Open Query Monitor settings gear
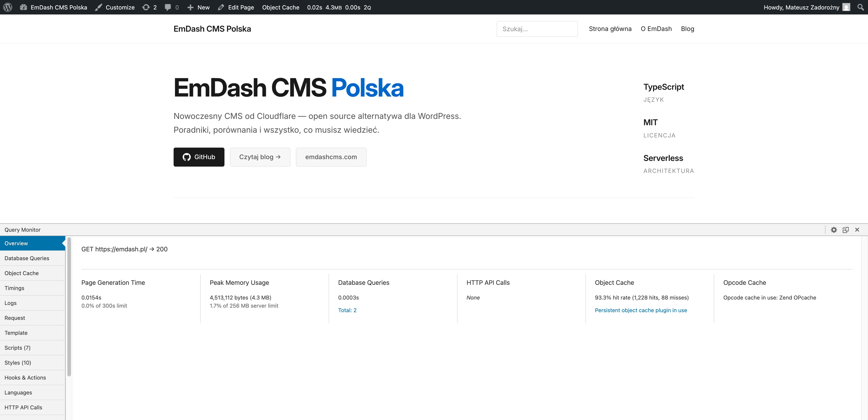Image resolution: width=868 pixels, height=420 pixels. 834,229
